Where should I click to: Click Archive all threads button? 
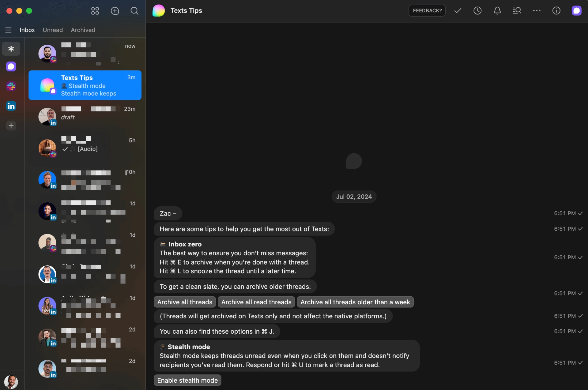pyautogui.click(x=185, y=302)
